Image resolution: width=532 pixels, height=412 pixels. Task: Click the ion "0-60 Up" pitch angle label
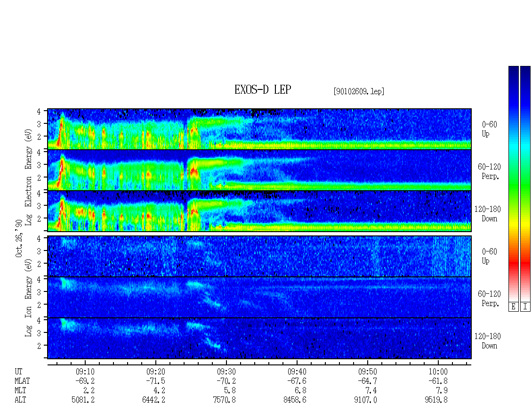click(489, 256)
